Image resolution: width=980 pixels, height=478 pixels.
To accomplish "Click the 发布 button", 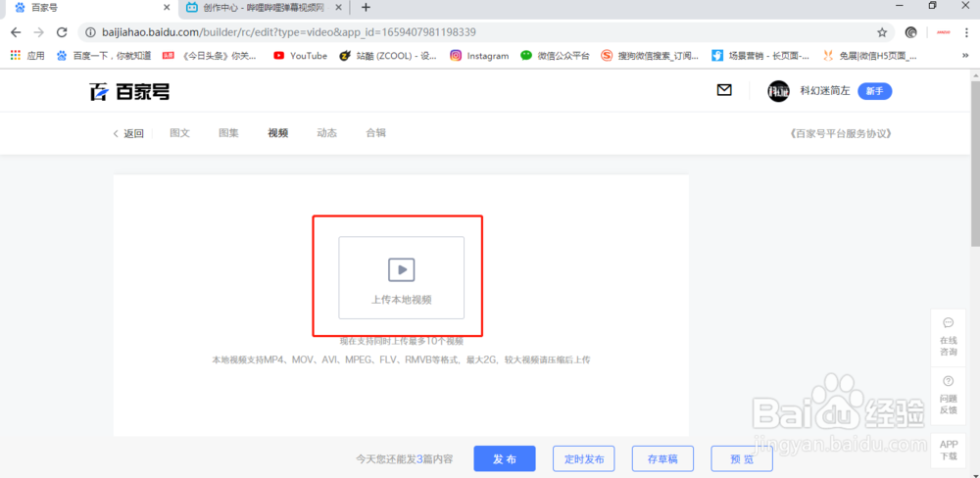I will tap(505, 458).
